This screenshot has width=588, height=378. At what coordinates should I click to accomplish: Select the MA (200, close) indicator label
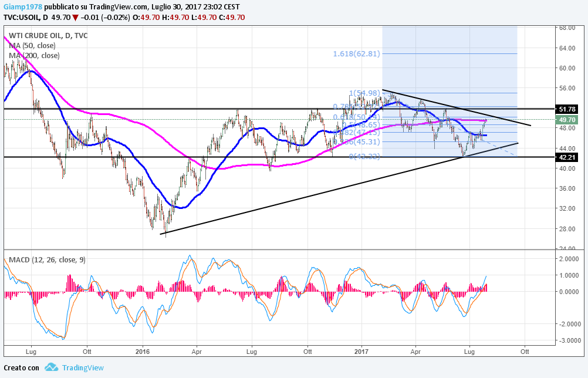click(34, 56)
